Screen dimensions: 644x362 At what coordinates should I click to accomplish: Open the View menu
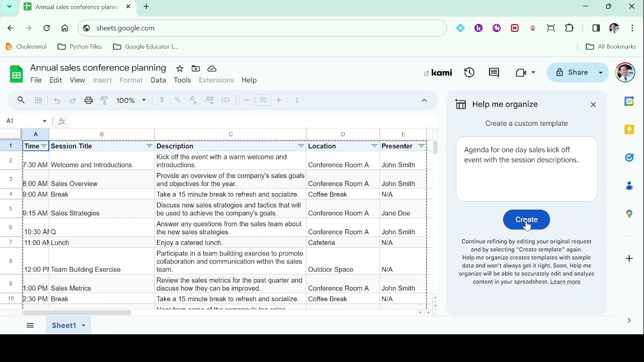(x=77, y=80)
